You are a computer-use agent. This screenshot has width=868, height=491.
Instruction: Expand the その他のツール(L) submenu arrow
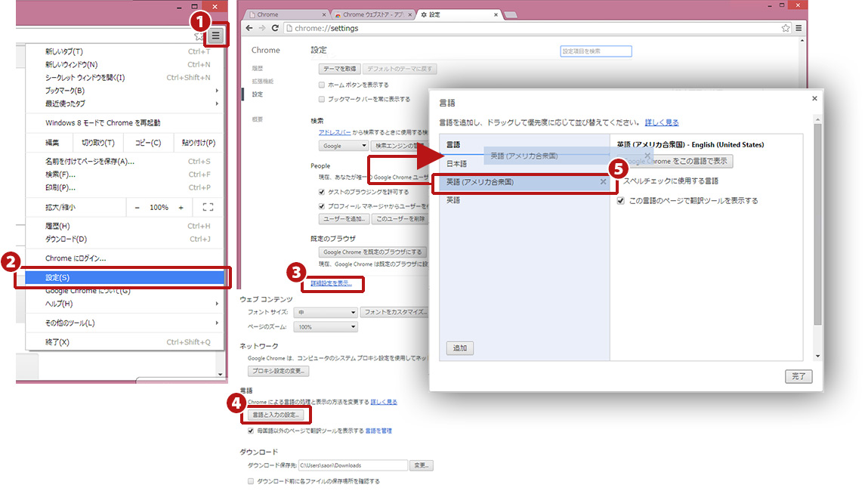[217, 323]
